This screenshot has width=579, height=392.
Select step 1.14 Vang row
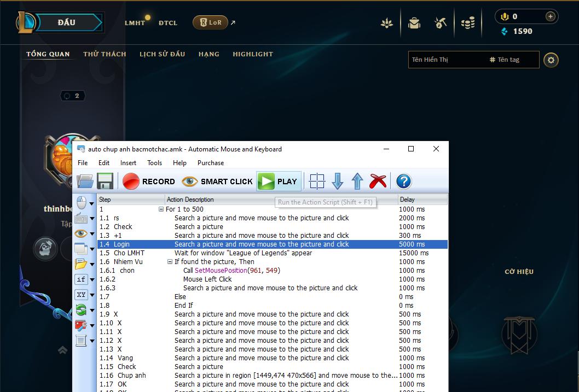point(273,358)
